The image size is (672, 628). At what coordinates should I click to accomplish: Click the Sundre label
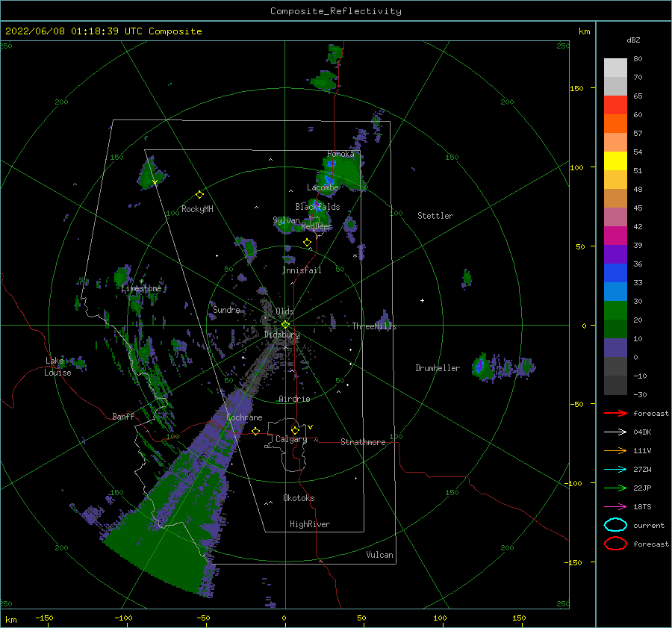tap(226, 310)
